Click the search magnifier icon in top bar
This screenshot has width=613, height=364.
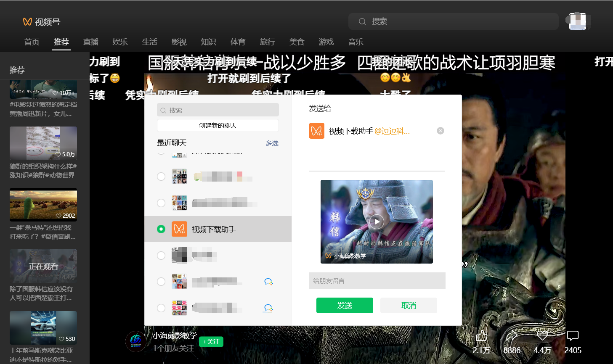tap(362, 21)
